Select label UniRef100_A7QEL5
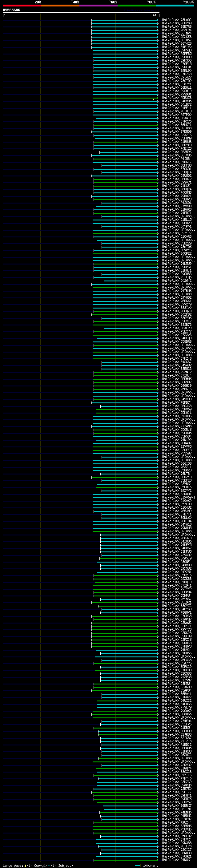 (176, 64)
